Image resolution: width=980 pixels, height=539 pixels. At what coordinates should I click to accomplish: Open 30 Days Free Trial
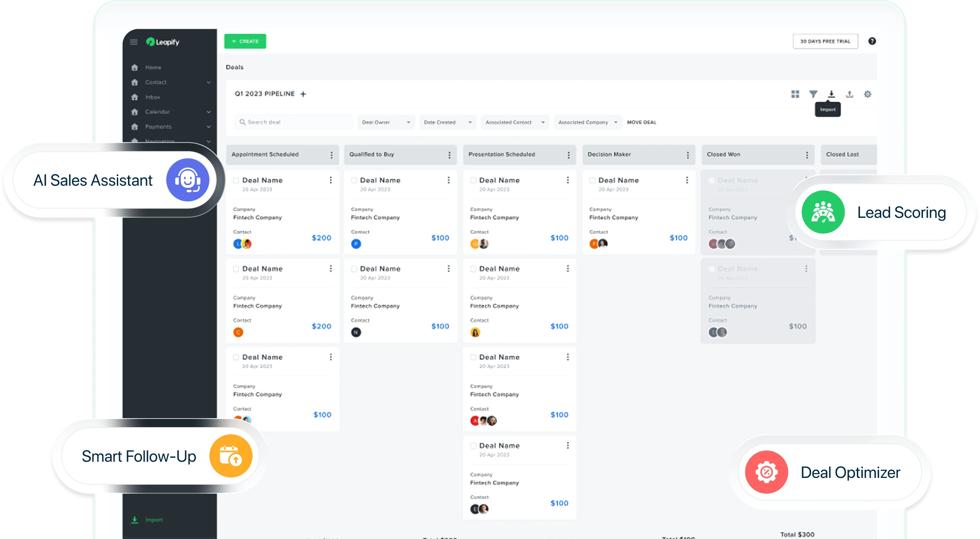coord(825,41)
